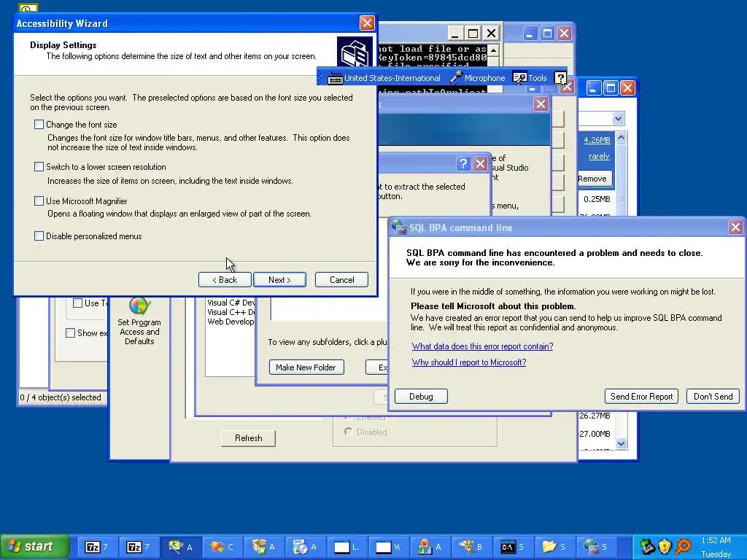
Task: Click the Microphone icon on the language bar
Action: click(x=457, y=77)
